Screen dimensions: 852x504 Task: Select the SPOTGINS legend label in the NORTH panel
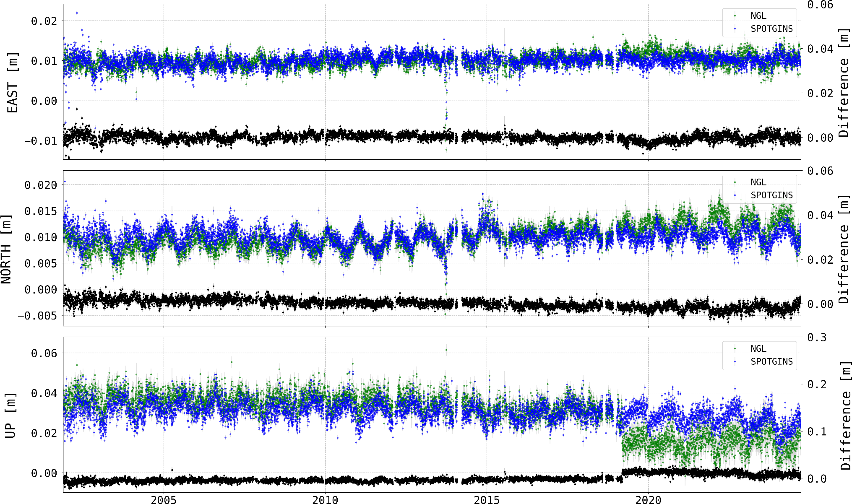(x=771, y=195)
